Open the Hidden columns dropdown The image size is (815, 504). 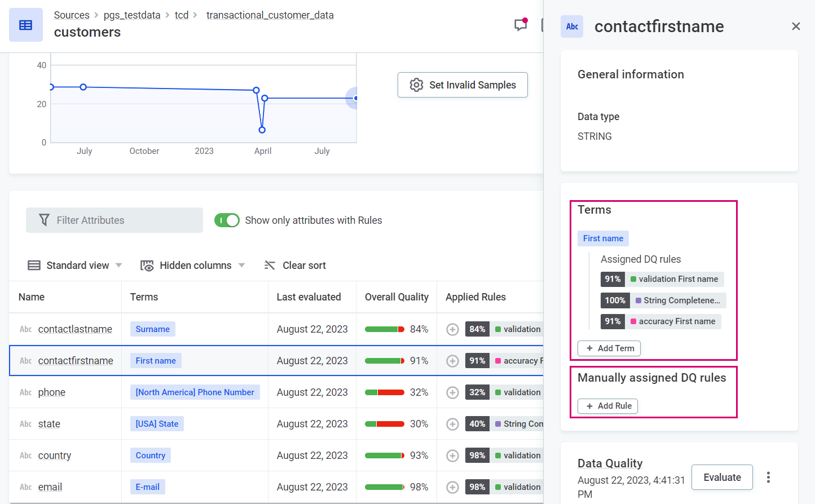point(192,266)
